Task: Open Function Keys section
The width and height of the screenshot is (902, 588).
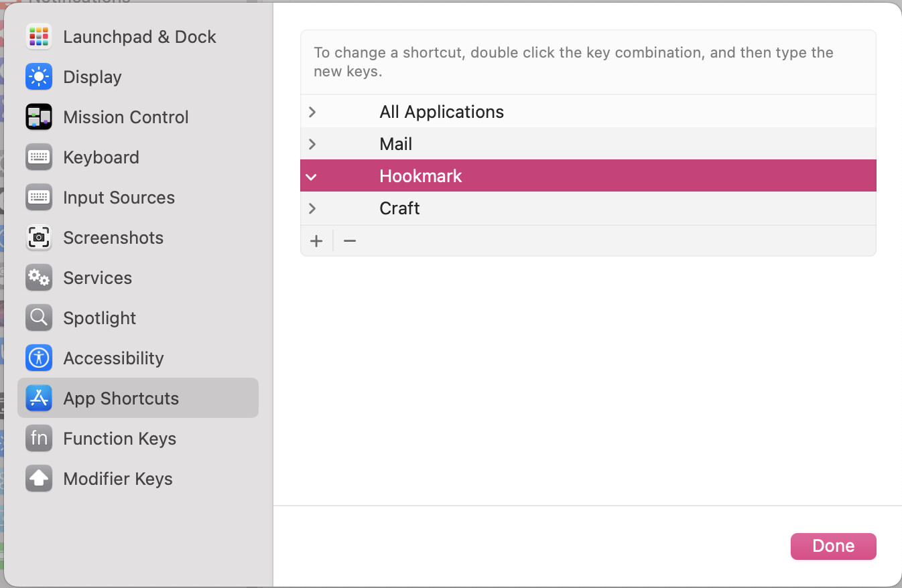Action: tap(138, 439)
